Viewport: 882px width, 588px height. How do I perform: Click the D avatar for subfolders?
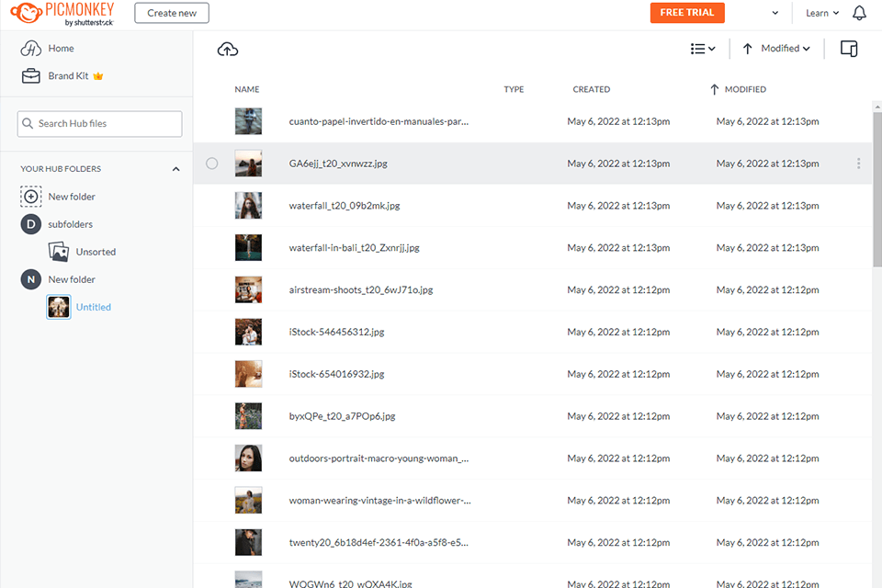tap(31, 224)
